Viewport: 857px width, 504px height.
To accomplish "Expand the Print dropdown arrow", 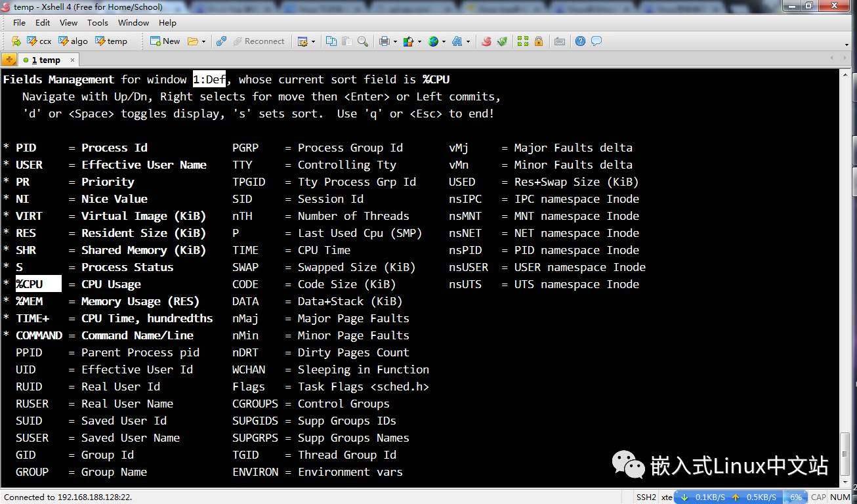I will [395, 41].
